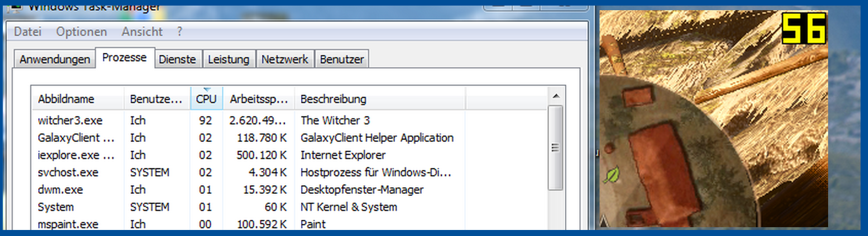Sort by CPU column header
The image size is (868, 236).
(x=206, y=99)
